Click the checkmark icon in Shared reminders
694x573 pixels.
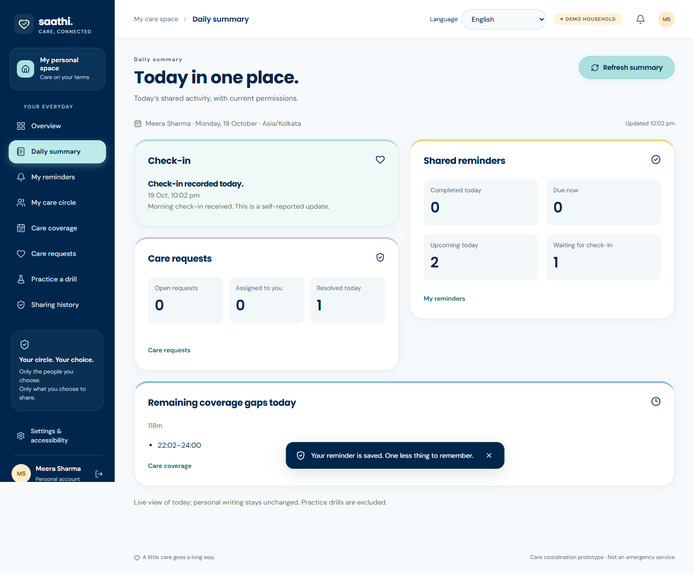tap(655, 160)
